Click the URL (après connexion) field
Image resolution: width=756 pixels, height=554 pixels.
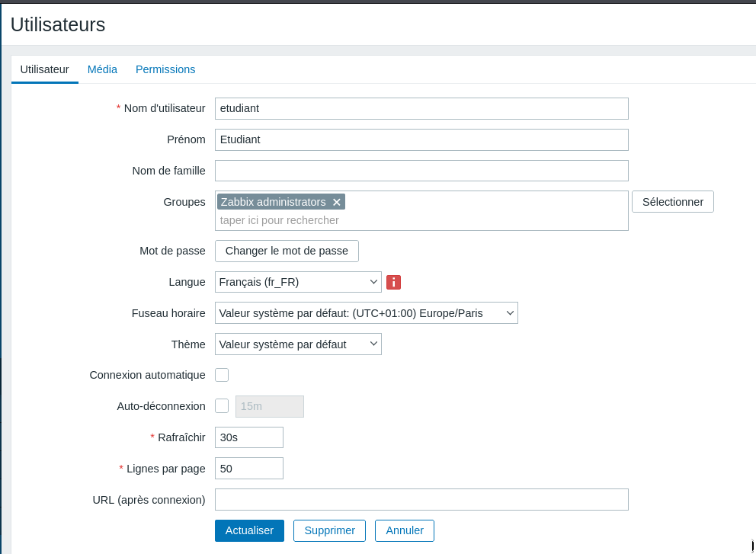pos(421,500)
